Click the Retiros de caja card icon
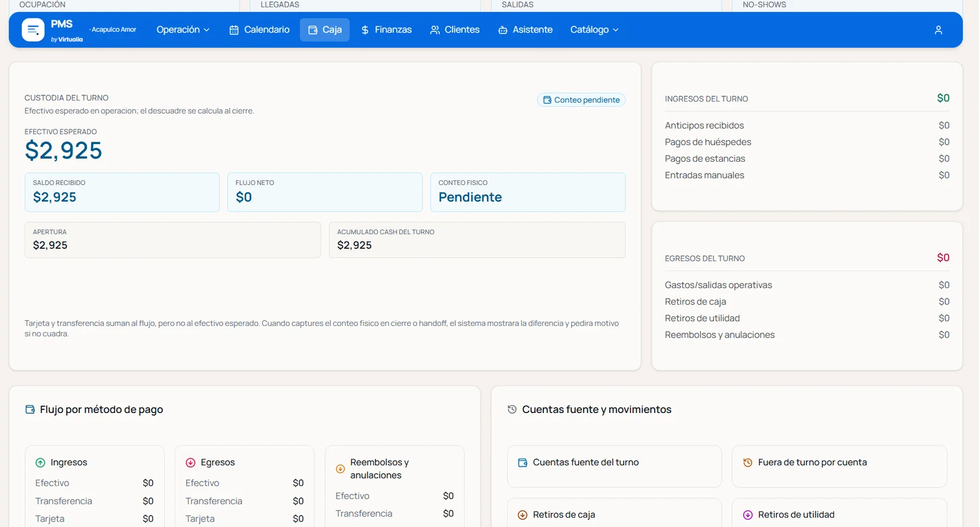The width and height of the screenshot is (980, 527). pyautogui.click(x=522, y=515)
